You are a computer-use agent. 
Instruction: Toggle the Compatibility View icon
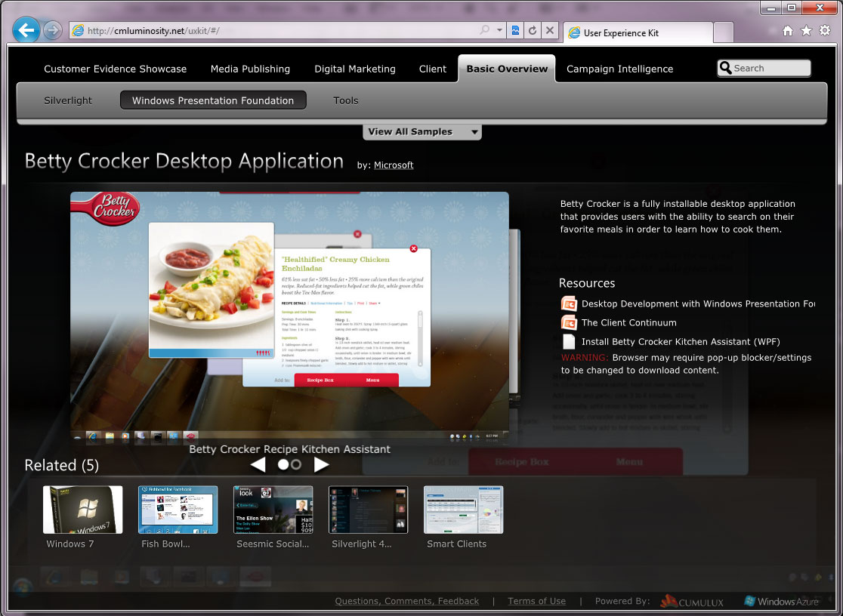point(515,31)
